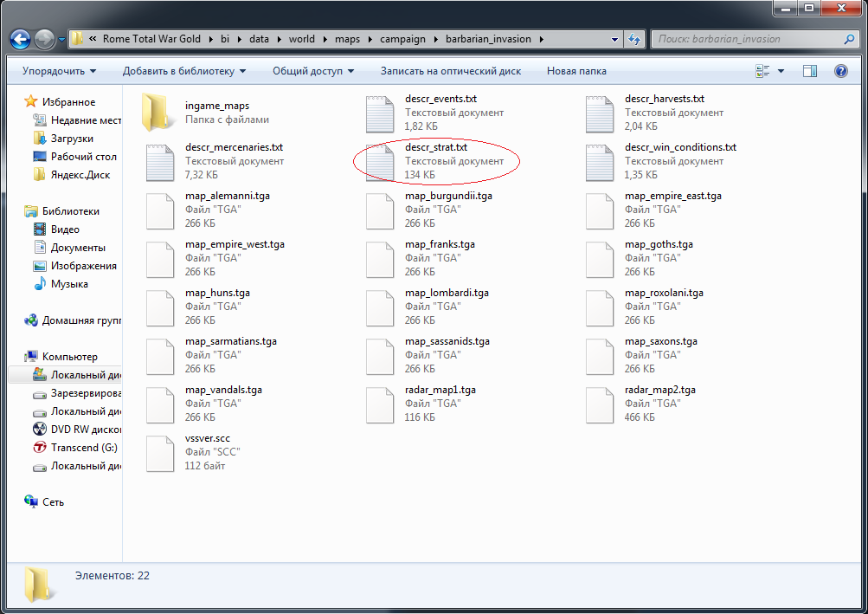Select the map_roxolani.tga file icon

(600, 308)
